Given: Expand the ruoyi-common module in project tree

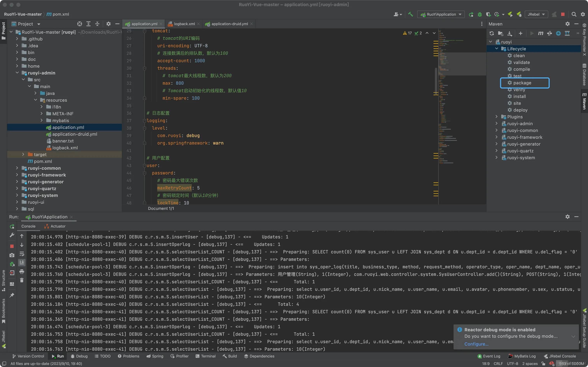Looking at the screenshot, I should (x=17, y=168).
